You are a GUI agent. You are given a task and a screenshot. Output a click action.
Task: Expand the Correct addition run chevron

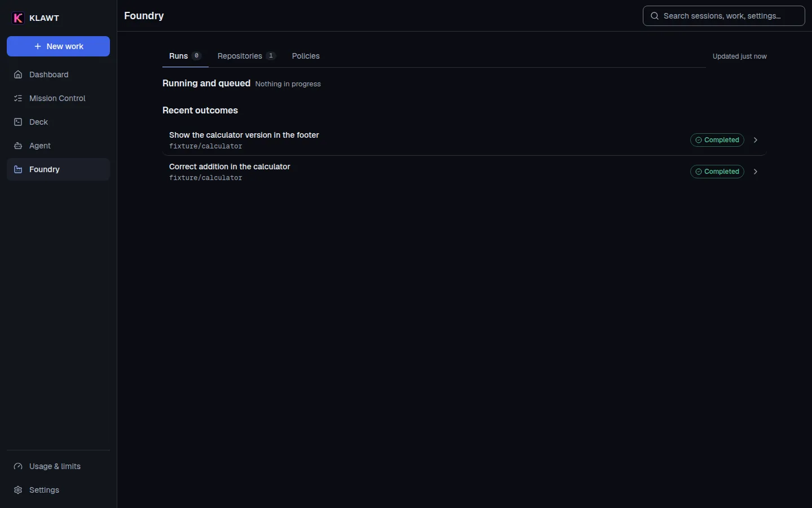click(x=756, y=172)
